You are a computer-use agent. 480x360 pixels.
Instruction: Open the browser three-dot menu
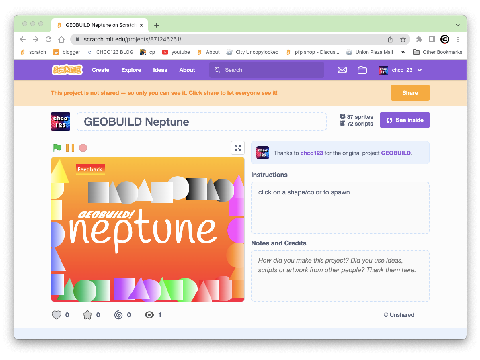[x=458, y=39]
